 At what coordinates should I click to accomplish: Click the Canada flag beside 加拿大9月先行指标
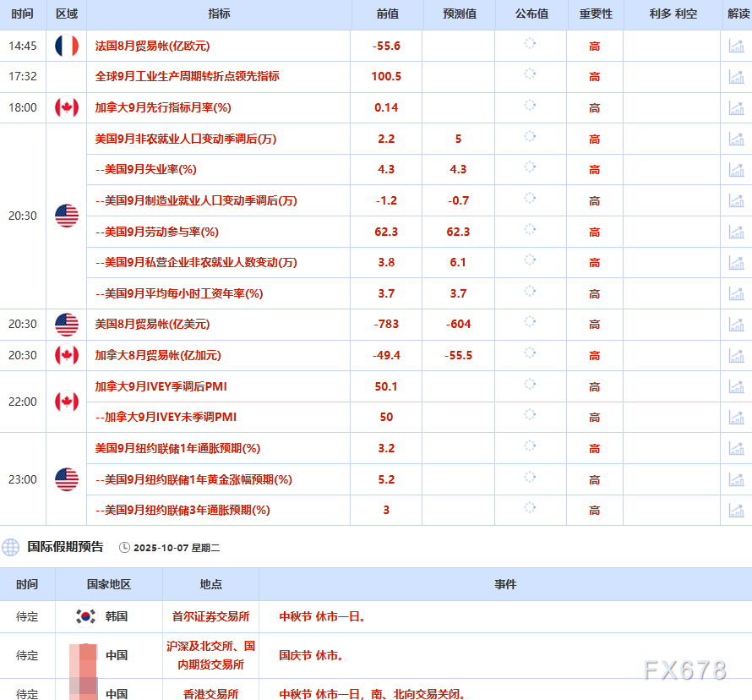pos(66,107)
